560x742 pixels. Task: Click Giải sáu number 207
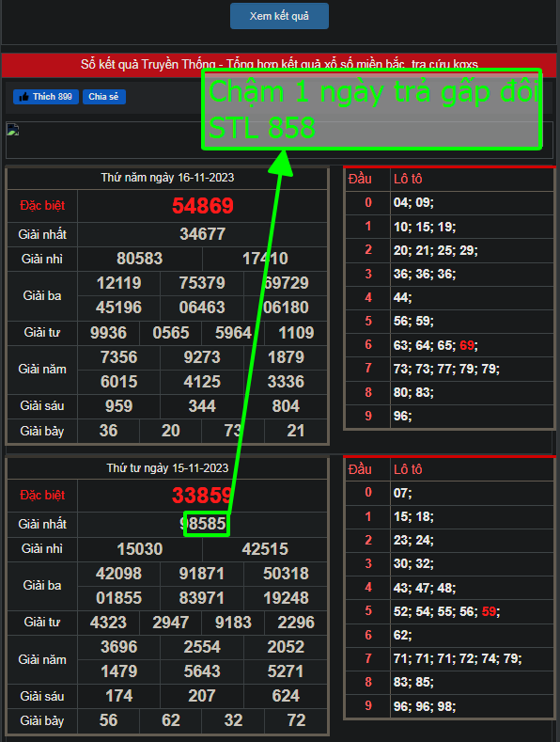(202, 696)
